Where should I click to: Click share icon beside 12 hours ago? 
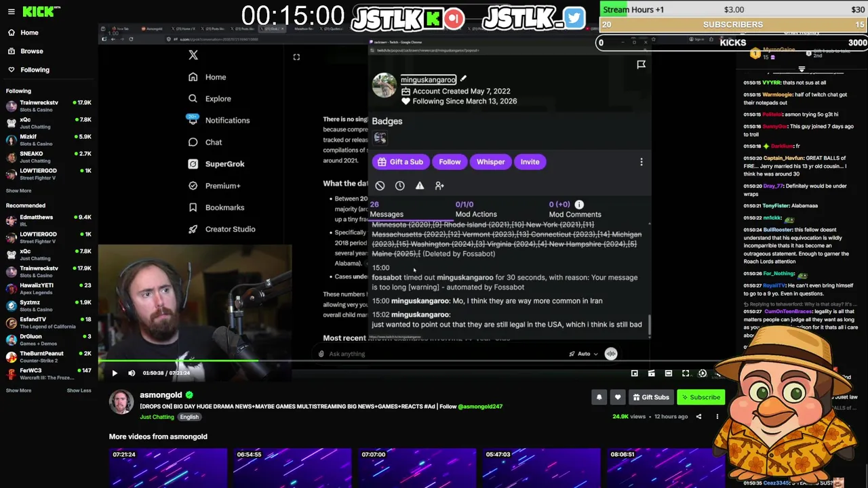[698, 417]
